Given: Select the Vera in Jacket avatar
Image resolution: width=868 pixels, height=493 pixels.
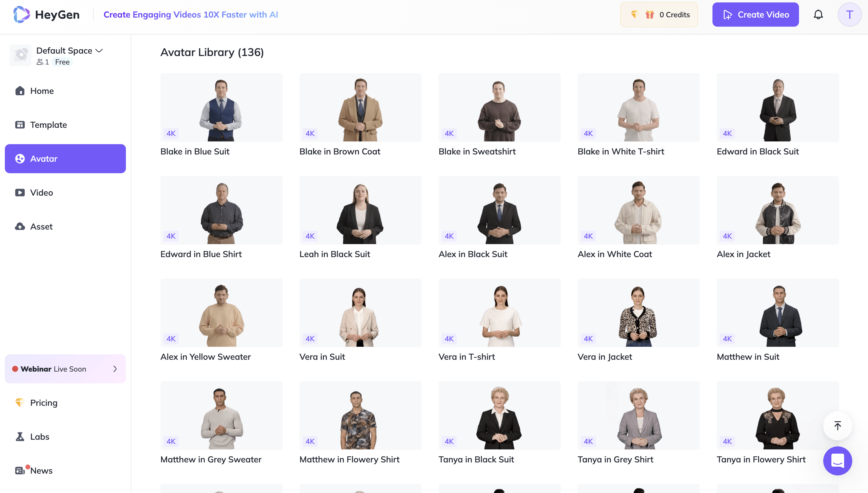Looking at the screenshot, I should coord(639,320).
